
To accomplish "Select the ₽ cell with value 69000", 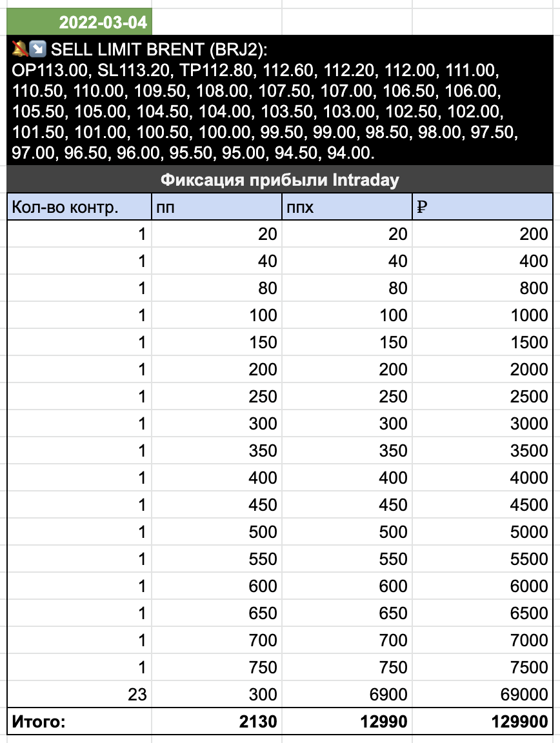I will click(x=483, y=694).
